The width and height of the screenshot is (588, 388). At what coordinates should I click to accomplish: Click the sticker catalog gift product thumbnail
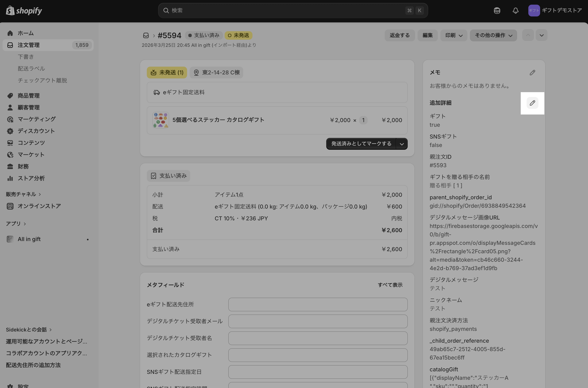tap(161, 120)
